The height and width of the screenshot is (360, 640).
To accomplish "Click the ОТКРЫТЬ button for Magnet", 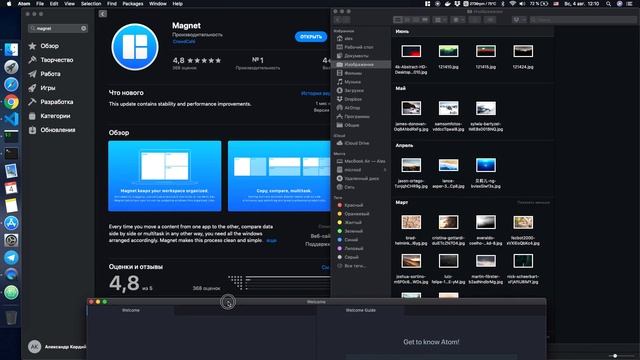I will click(x=311, y=37).
